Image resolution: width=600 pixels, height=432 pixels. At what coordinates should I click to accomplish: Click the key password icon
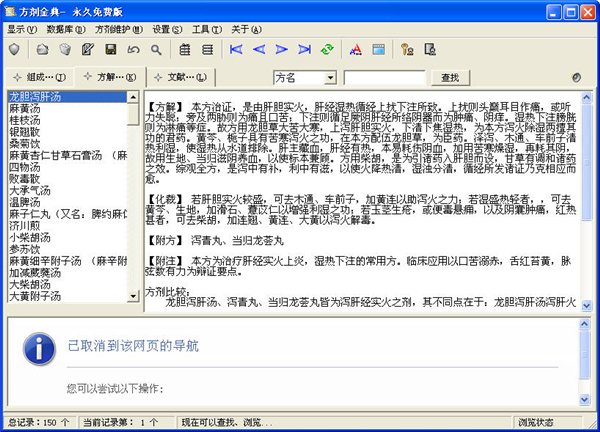coord(407,49)
